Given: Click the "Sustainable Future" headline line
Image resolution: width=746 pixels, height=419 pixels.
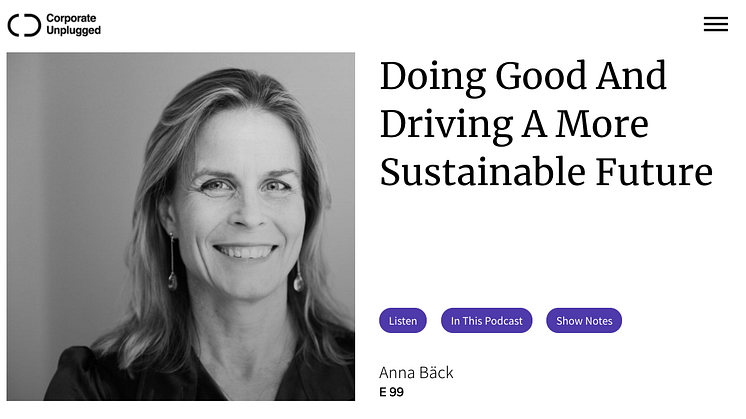Looking at the screenshot, I should coord(546,172).
